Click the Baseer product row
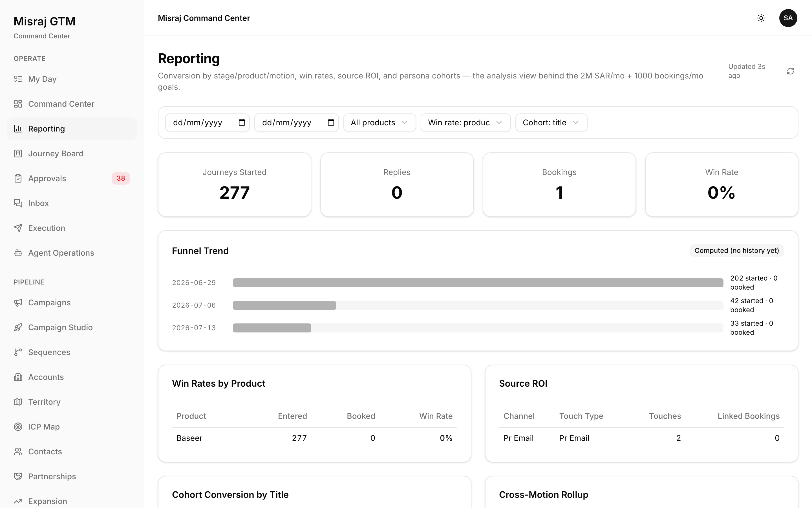Screen dimensions: 812x508 [314, 438]
